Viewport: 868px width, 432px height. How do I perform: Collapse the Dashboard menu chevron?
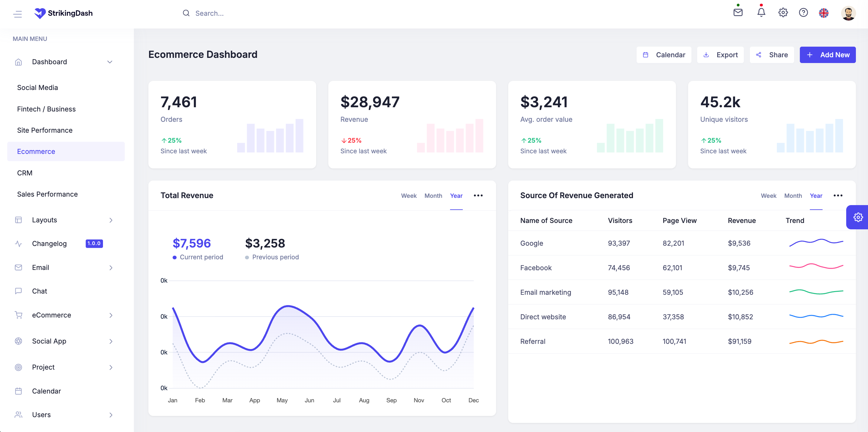pyautogui.click(x=110, y=62)
